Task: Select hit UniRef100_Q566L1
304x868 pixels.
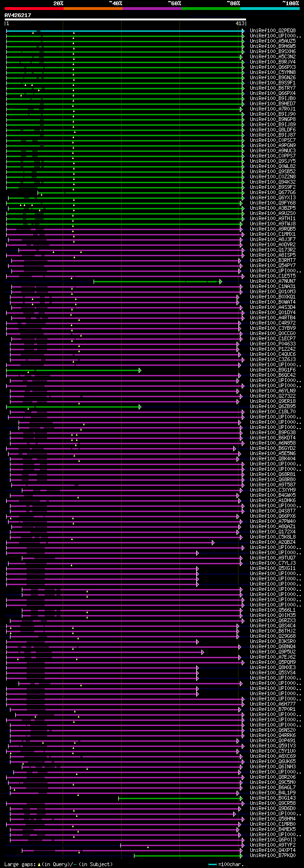Action: (x=273, y=610)
